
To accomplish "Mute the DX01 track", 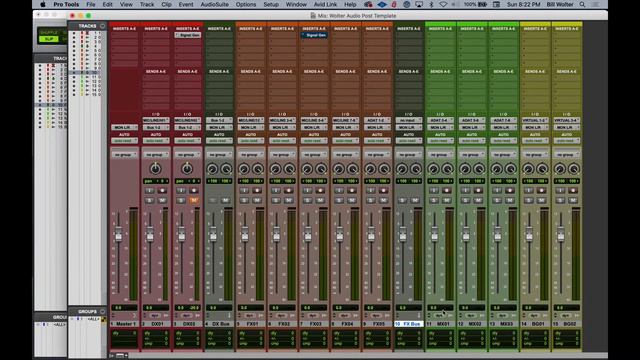I will 162,200.
